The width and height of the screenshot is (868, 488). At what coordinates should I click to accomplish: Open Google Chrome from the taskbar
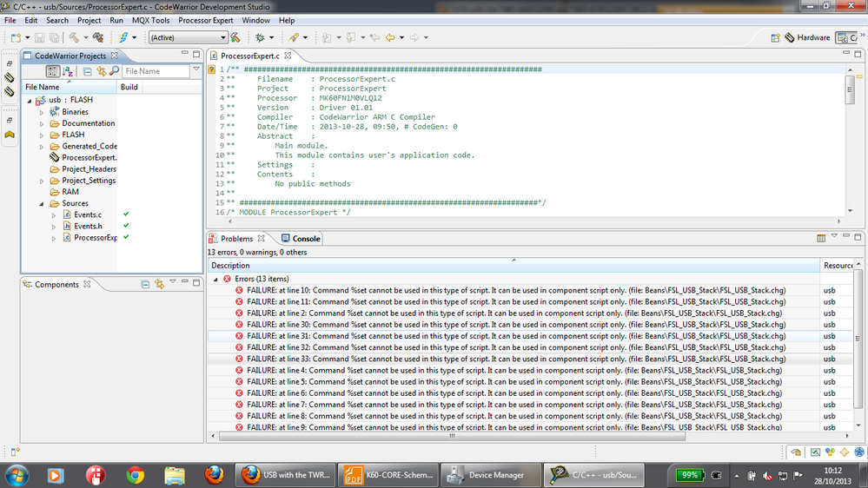click(135, 475)
